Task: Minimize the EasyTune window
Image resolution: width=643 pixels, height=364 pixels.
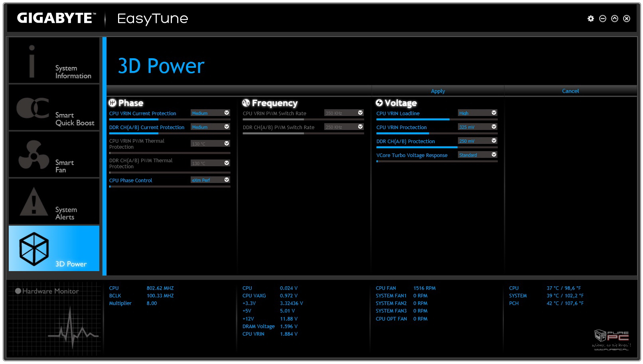Action: [x=603, y=19]
